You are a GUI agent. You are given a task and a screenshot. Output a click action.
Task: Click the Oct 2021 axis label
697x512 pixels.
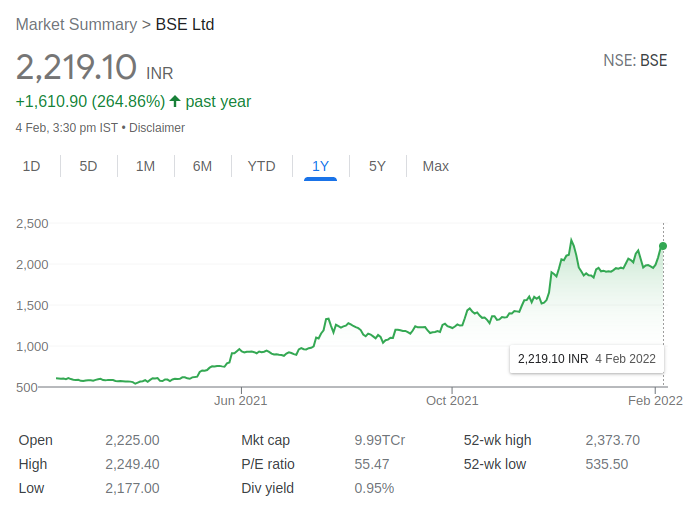452,401
